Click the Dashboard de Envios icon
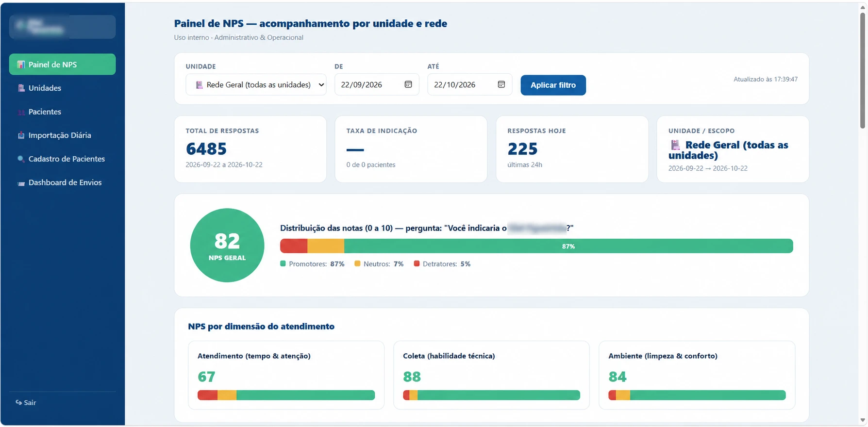Image resolution: width=868 pixels, height=427 pixels. tap(21, 183)
